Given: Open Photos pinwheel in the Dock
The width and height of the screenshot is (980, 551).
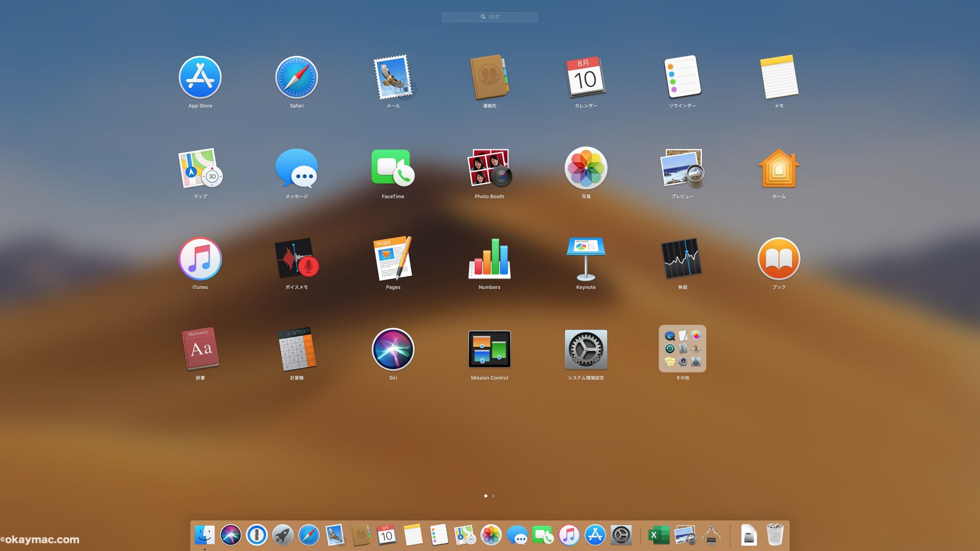Looking at the screenshot, I should pos(490,535).
